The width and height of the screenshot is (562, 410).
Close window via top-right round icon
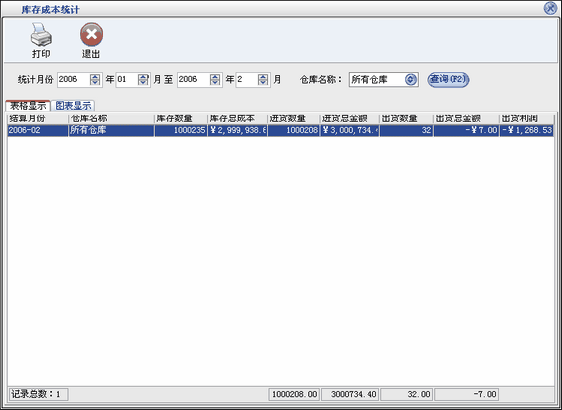[550, 8]
